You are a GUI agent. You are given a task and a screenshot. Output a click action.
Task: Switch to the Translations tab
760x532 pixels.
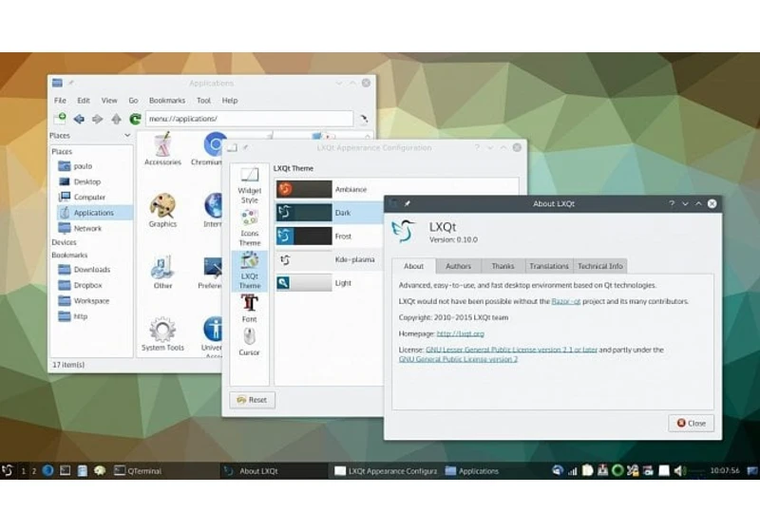point(549,266)
